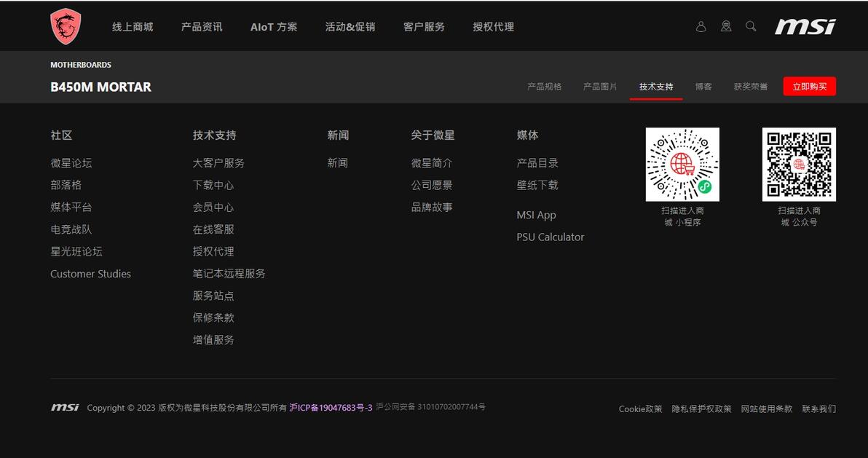Open the 下载中心 link

tap(213, 185)
